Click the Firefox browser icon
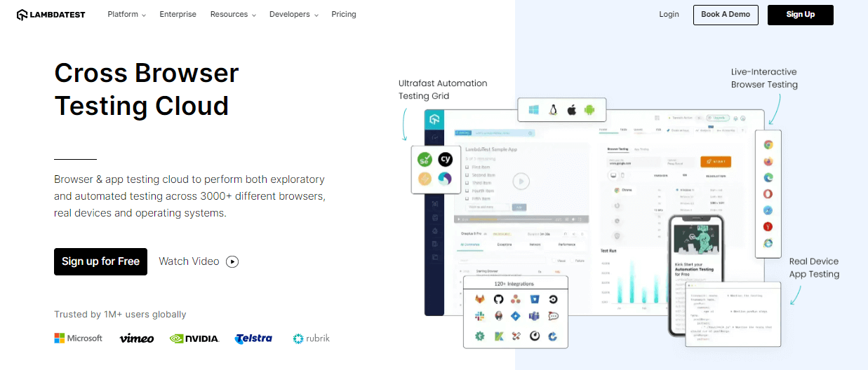Image resolution: width=868 pixels, height=370 pixels. point(768,161)
